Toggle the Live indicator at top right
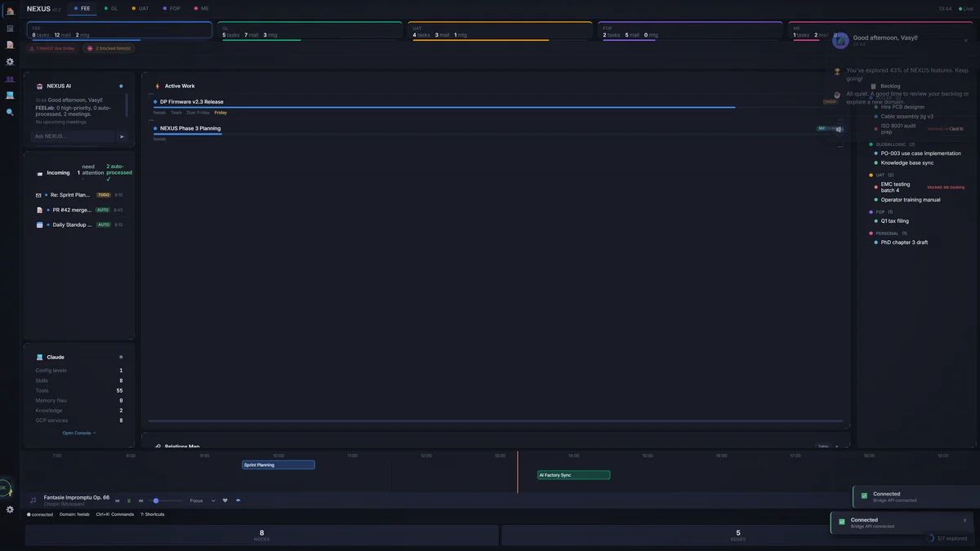980x551 pixels. point(964,11)
